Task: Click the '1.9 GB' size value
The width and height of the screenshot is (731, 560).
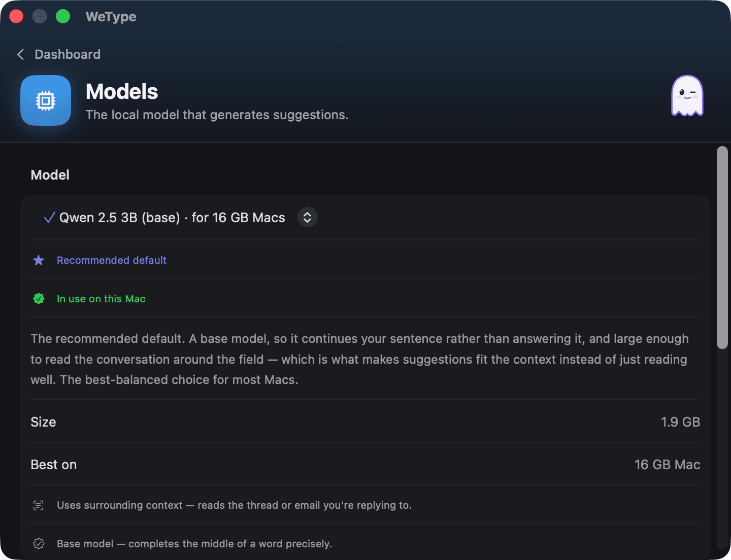Action: tap(680, 422)
